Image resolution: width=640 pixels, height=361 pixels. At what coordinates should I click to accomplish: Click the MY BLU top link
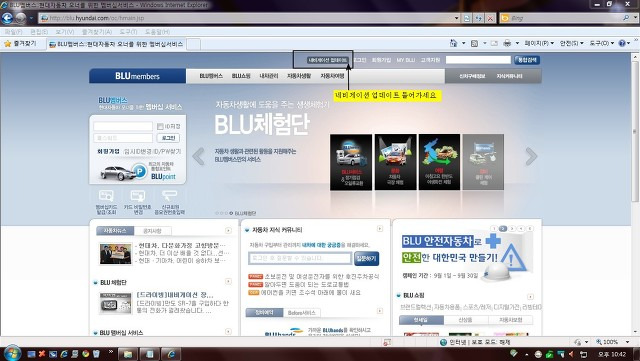coord(406,60)
